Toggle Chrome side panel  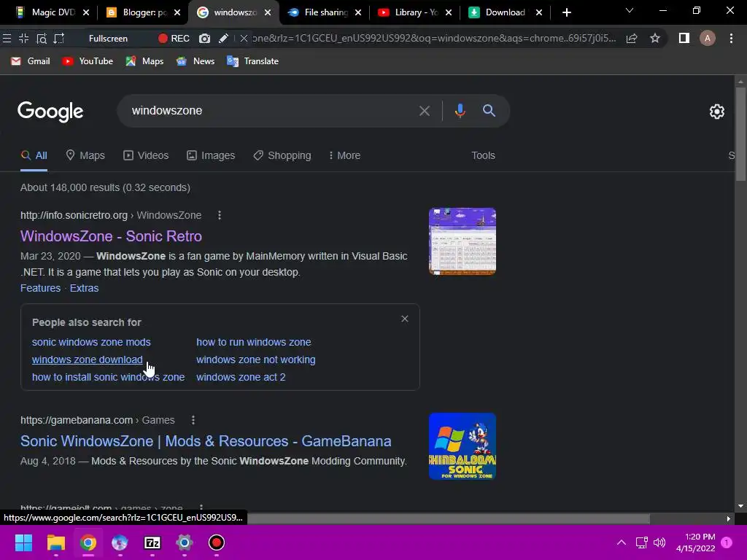684,38
